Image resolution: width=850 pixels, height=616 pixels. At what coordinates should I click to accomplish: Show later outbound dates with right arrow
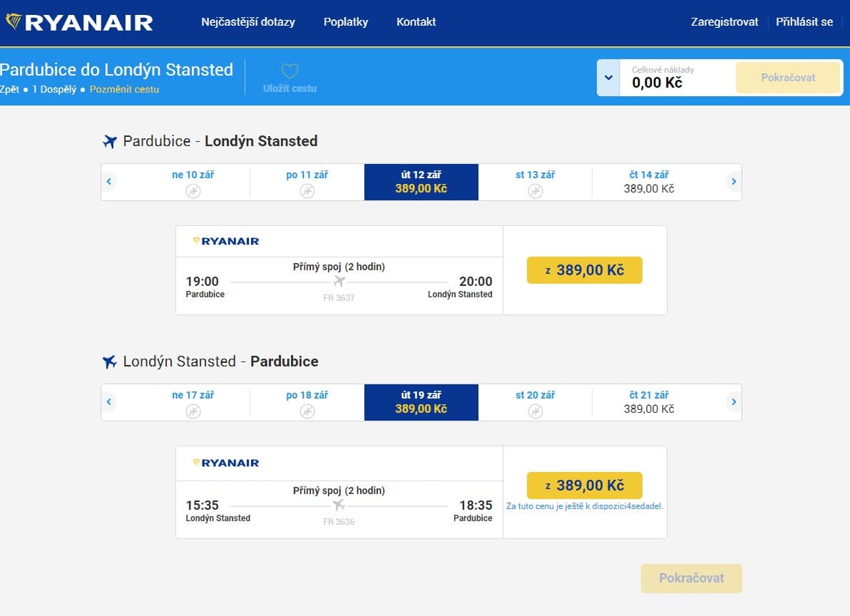click(x=734, y=182)
